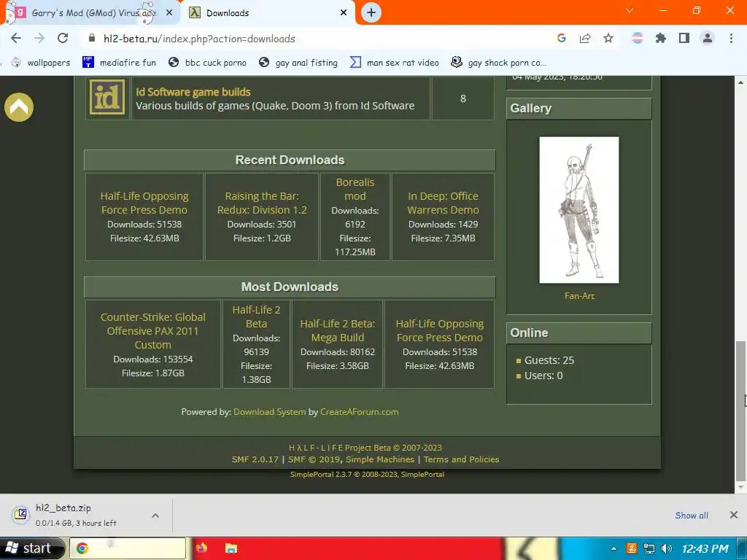Click the scrollbar up arrow
747x560 pixels.
click(740, 82)
